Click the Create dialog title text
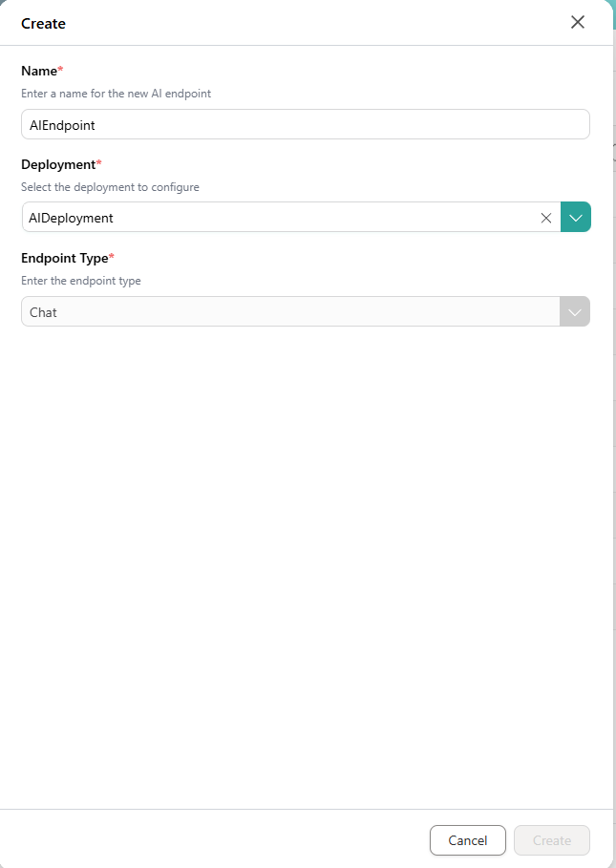616x868 pixels. pyautogui.click(x=43, y=23)
